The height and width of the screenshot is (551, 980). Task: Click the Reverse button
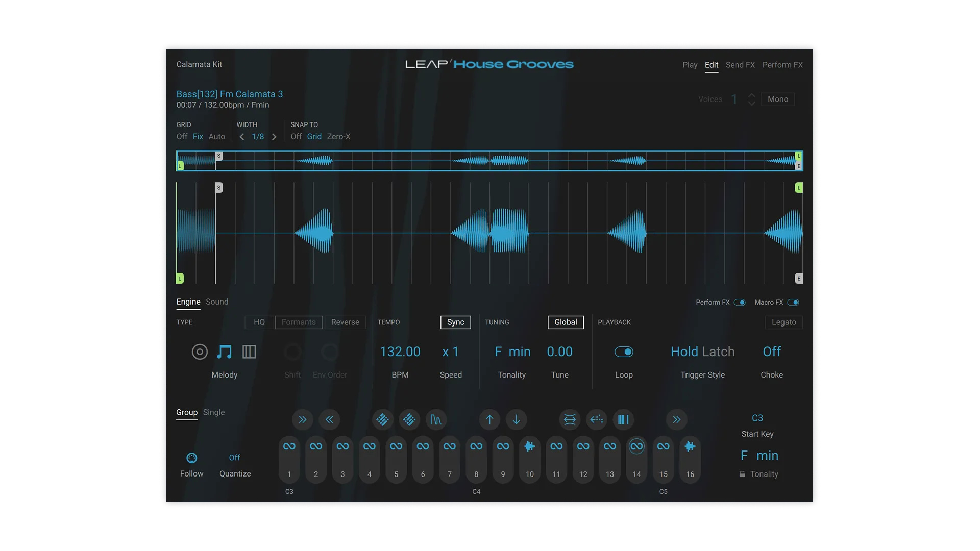(x=345, y=322)
